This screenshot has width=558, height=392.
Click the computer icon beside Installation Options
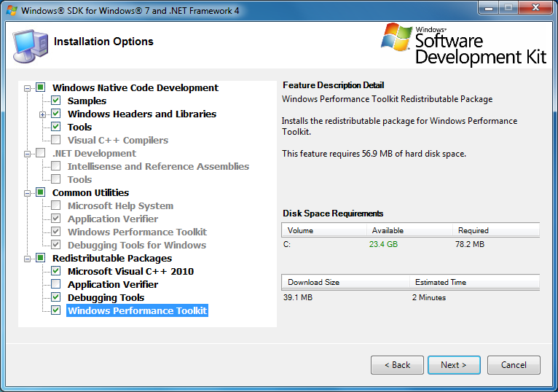tap(29, 45)
